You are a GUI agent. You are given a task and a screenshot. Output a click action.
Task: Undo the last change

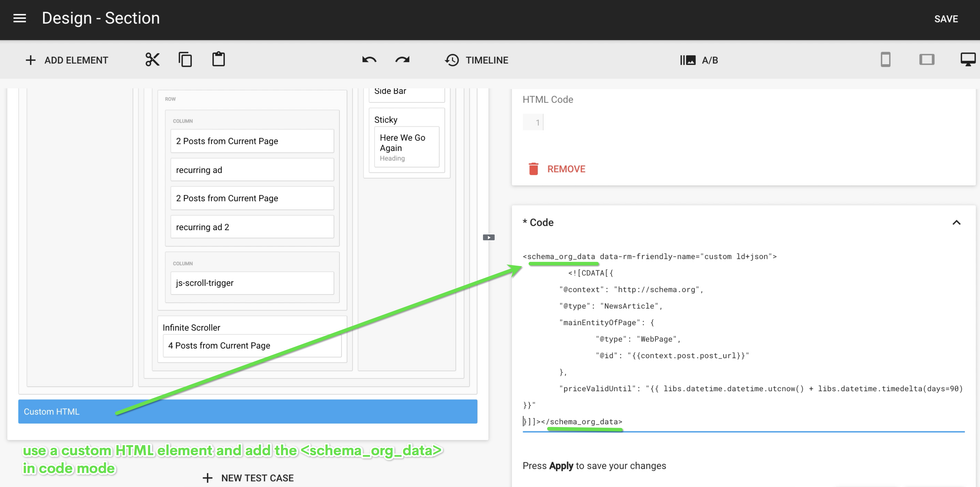click(x=369, y=60)
